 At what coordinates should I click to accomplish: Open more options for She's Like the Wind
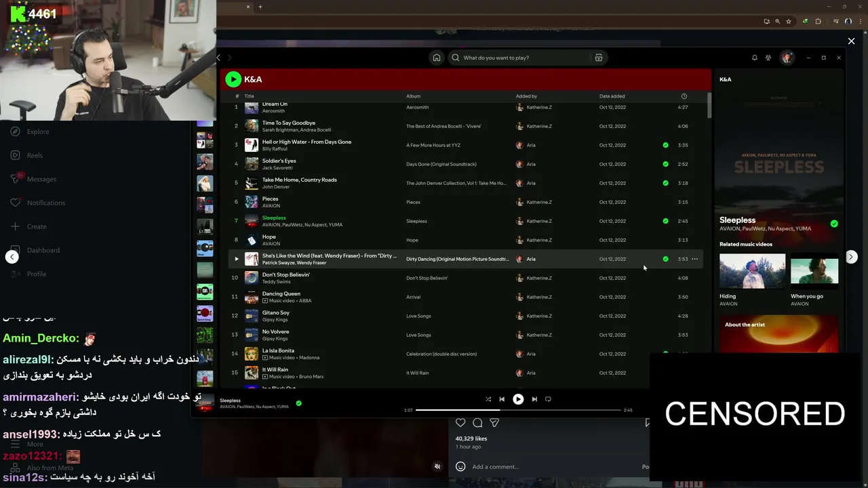(x=694, y=259)
